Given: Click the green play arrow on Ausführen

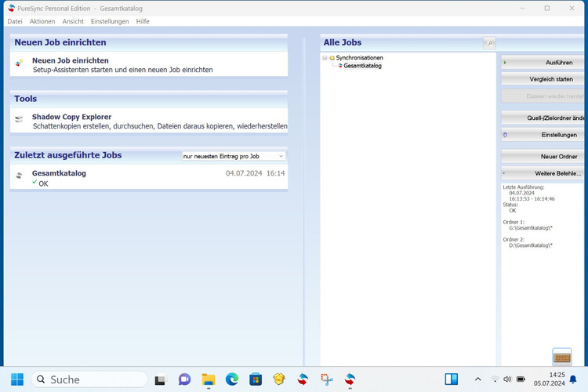Looking at the screenshot, I should pyautogui.click(x=505, y=63).
